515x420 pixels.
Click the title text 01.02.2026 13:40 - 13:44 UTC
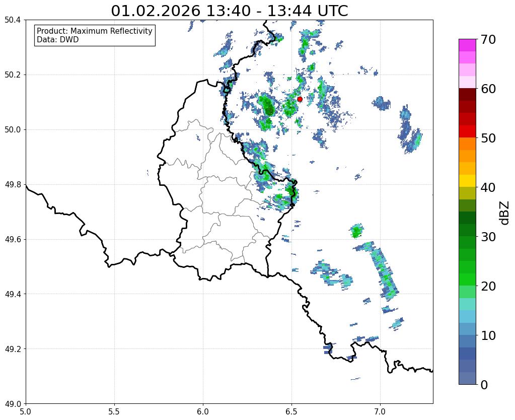(229, 11)
